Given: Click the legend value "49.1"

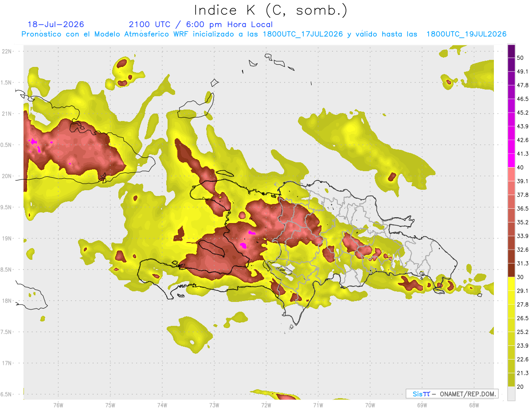Looking at the screenshot, I should [x=522, y=71].
